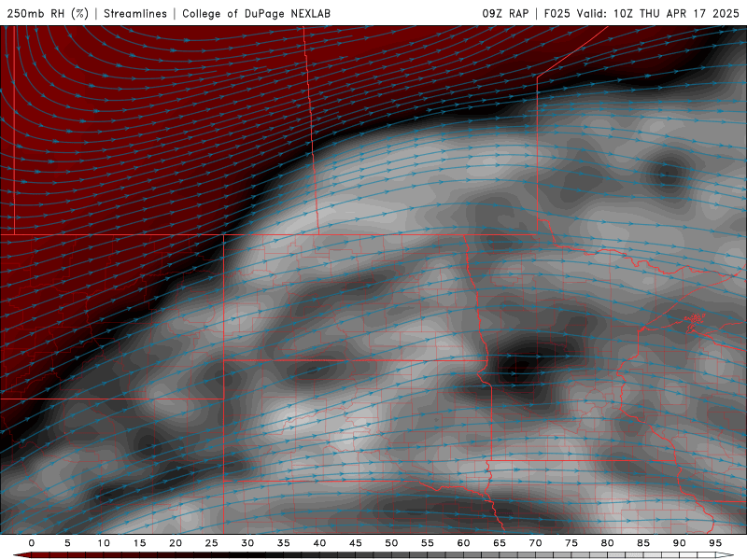Click the '35' color scale label
This screenshot has height=560, width=747.
point(284,543)
